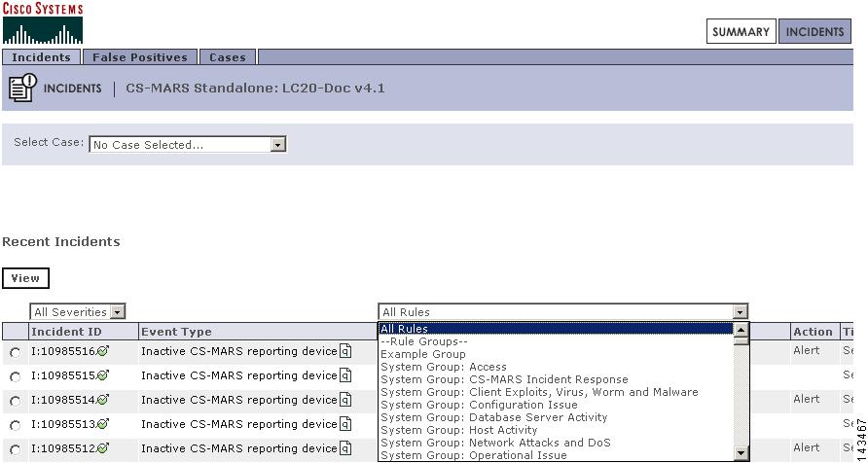This screenshot has width=868, height=463.
Task: Click green status icon beside I:10985514
Action: [103, 400]
